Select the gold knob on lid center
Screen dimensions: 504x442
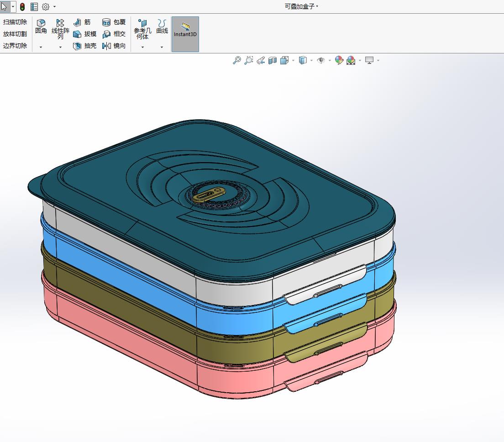209,194
